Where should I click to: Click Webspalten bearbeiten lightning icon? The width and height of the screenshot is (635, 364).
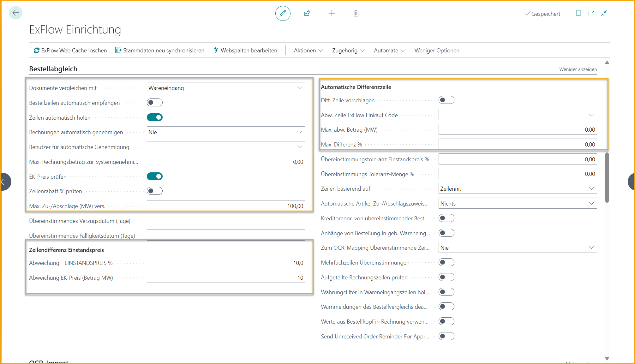point(216,50)
